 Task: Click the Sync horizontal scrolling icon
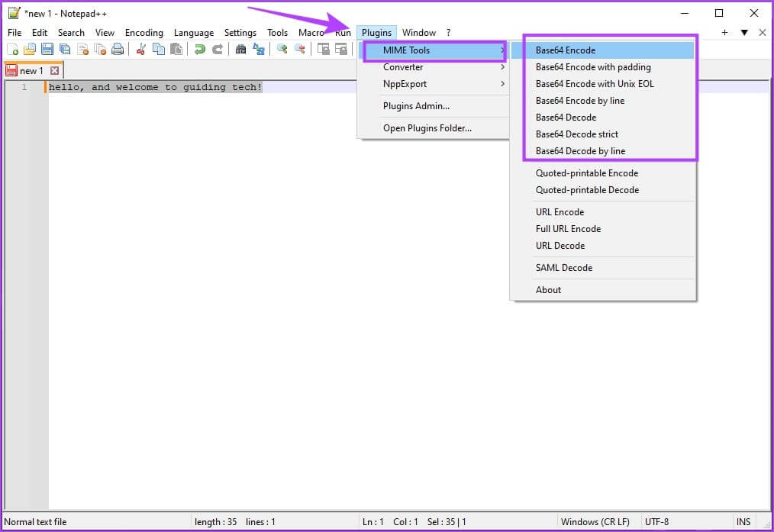pos(341,49)
